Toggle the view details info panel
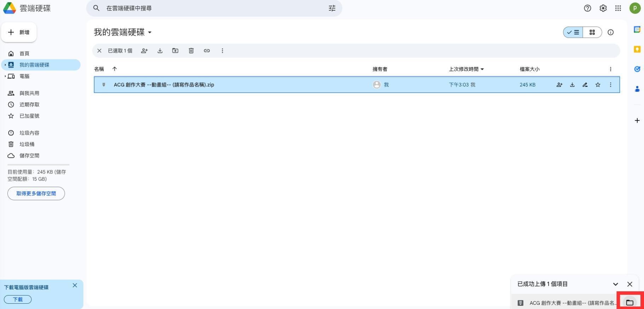644x309 pixels. pyautogui.click(x=610, y=32)
